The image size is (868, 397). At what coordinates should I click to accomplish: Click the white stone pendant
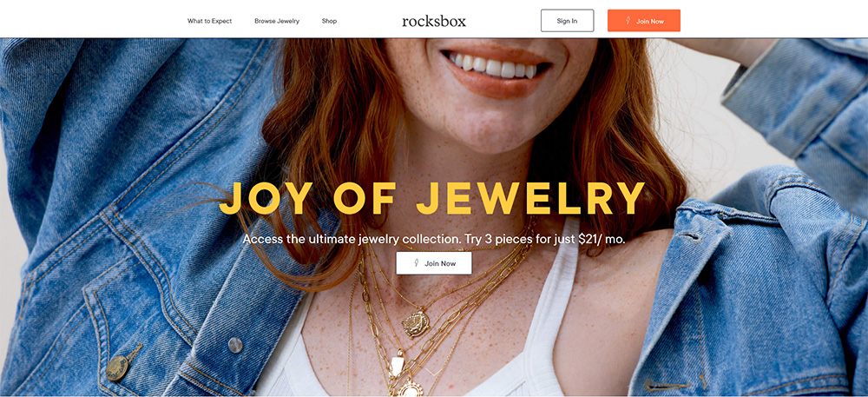(398, 363)
